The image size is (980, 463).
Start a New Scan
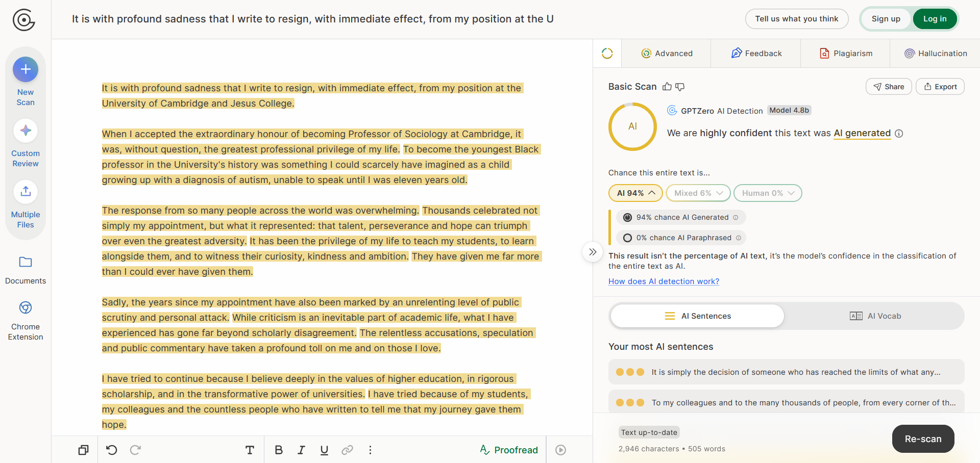pos(26,82)
